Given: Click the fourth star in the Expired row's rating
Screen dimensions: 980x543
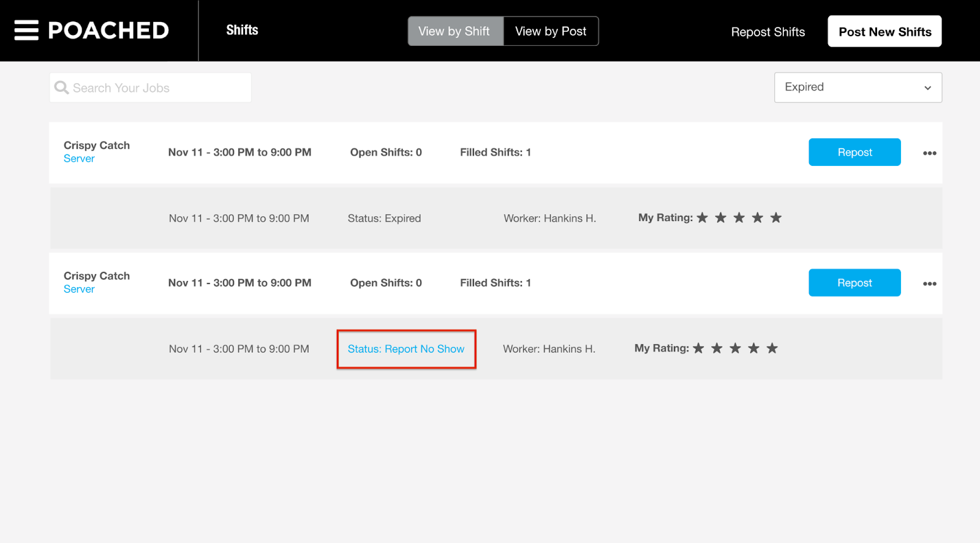Looking at the screenshot, I should tap(758, 217).
